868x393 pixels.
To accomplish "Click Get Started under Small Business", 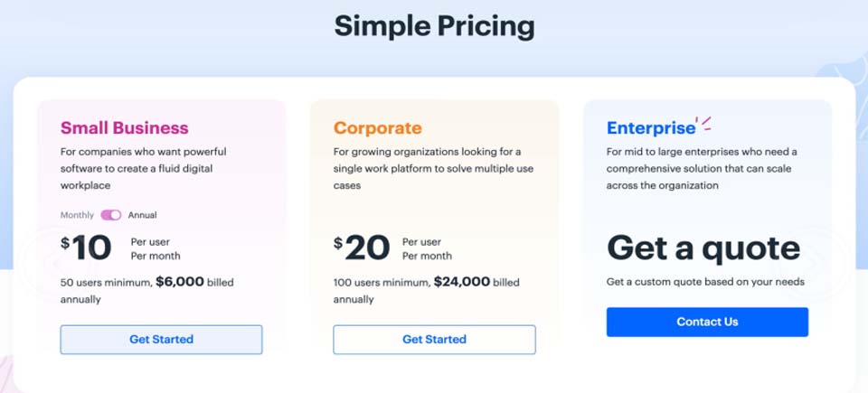I will point(161,340).
